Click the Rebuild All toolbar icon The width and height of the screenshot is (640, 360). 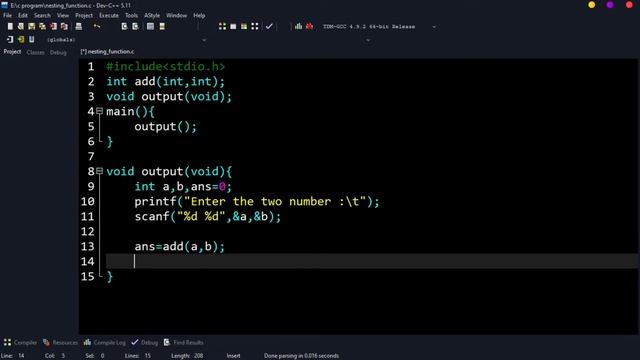(255, 27)
